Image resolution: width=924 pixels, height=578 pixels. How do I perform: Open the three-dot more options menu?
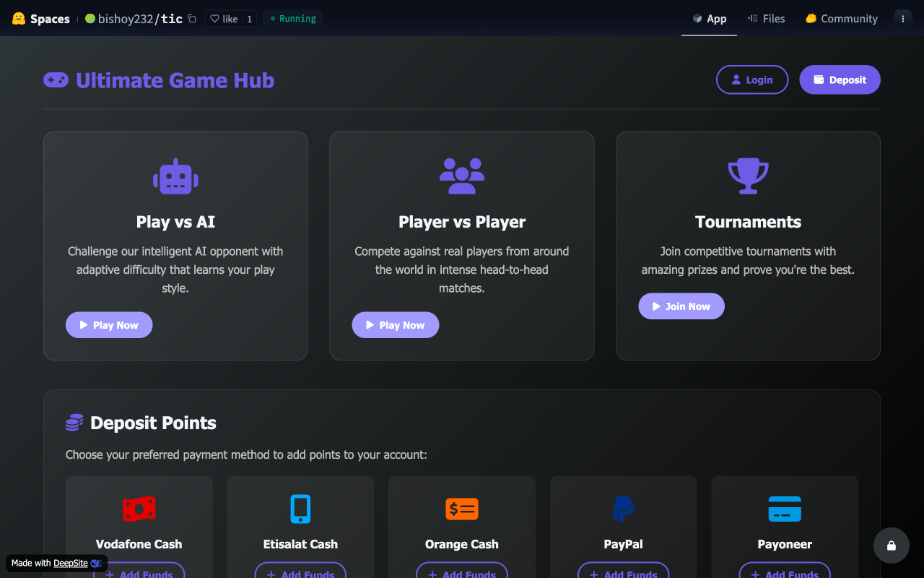[x=902, y=19]
